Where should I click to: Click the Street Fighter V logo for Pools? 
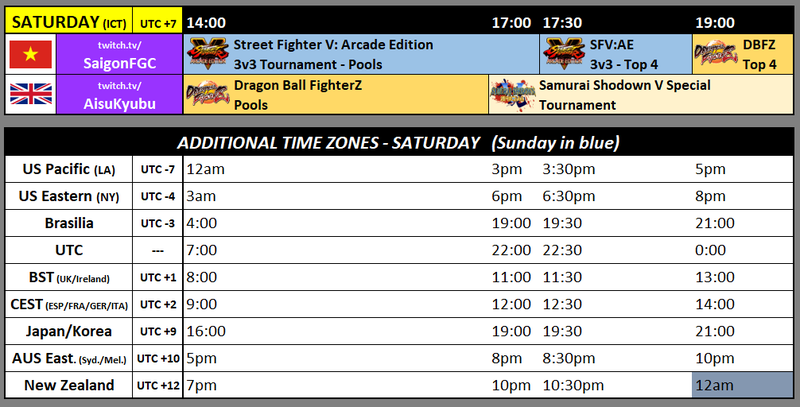(x=208, y=54)
